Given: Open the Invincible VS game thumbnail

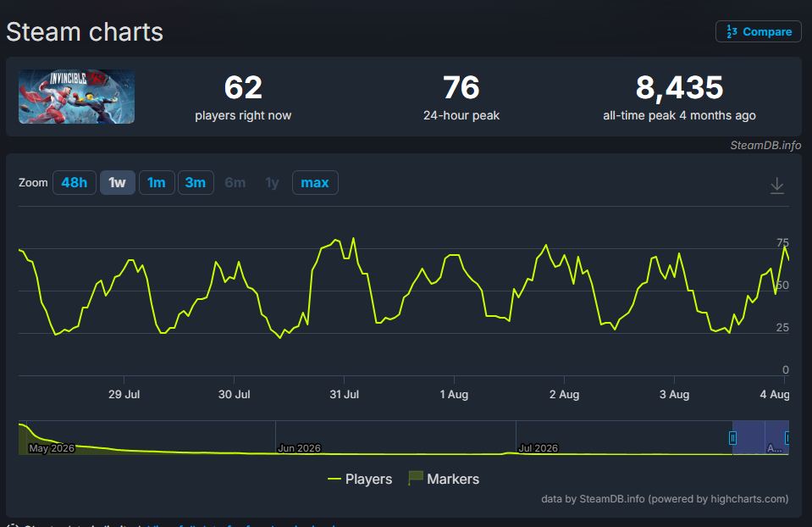Looking at the screenshot, I should (x=77, y=97).
